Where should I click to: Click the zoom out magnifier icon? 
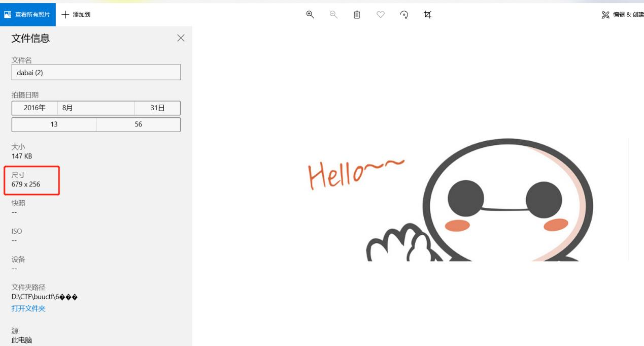(333, 15)
